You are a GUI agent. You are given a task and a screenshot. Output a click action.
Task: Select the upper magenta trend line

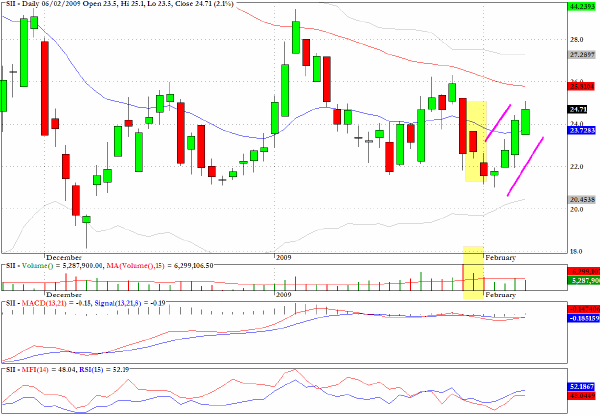(498, 123)
